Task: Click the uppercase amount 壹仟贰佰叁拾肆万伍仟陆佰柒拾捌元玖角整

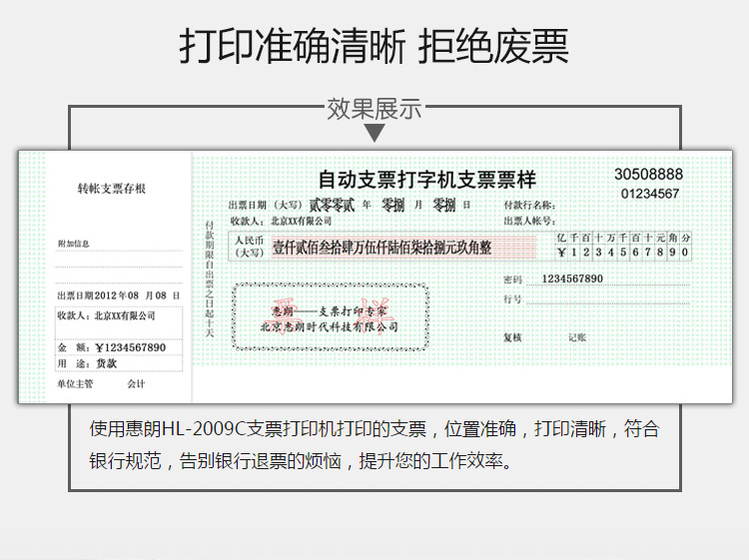Action: coord(381,248)
